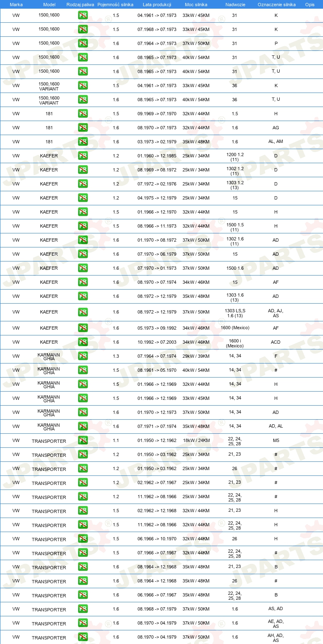Click the Rodzaj paliwa column header

point(80,5)
